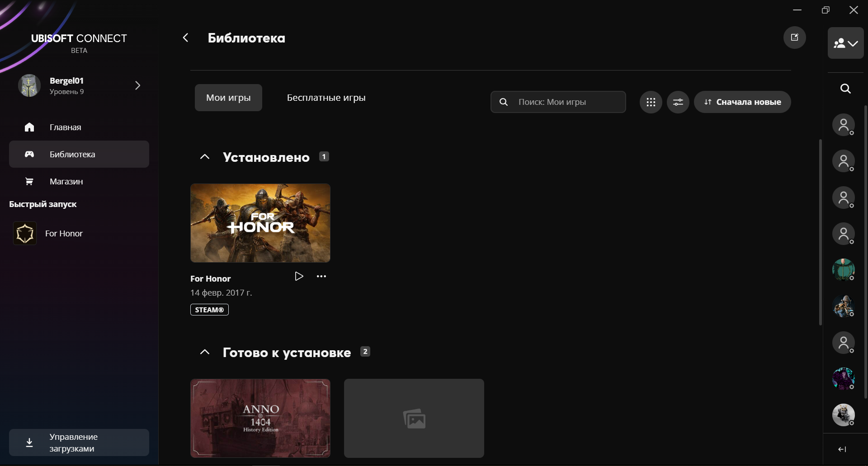Focus the Поиск: Мои игры search field

tap(558, 102)
